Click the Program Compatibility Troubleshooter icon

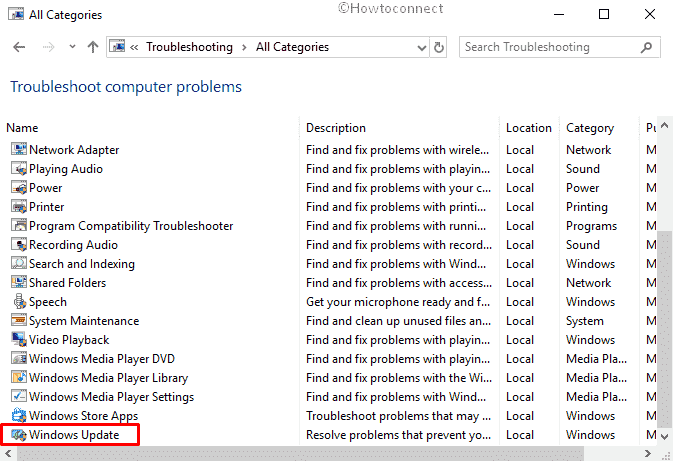[19, 225]
